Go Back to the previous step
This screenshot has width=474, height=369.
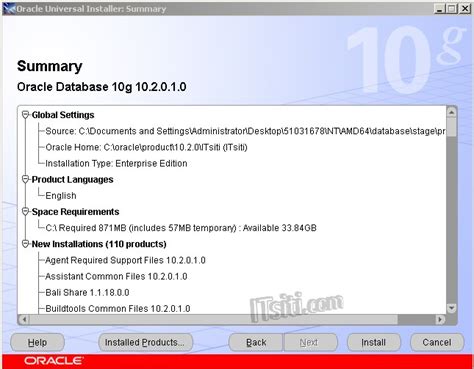click(256, 342)
